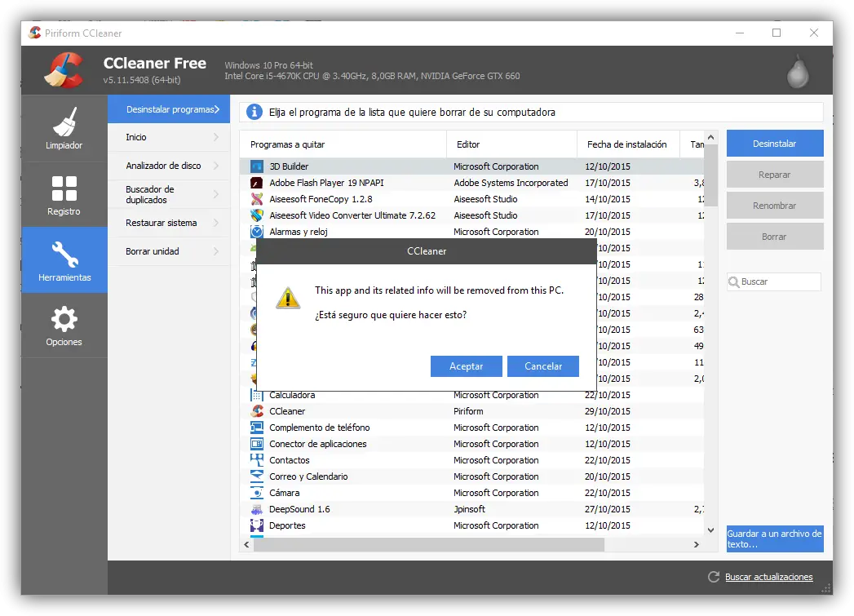Click the Jpinsoft editor cell
The image size is (854, 616).
470,509
